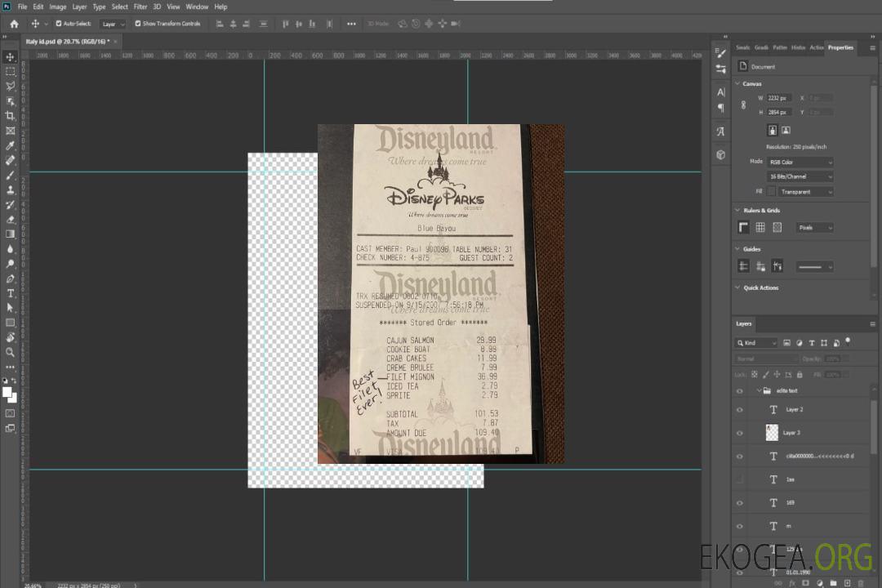Select the Rectangle shape tool
The image size is (882, 588).
[x=10, y=323]
